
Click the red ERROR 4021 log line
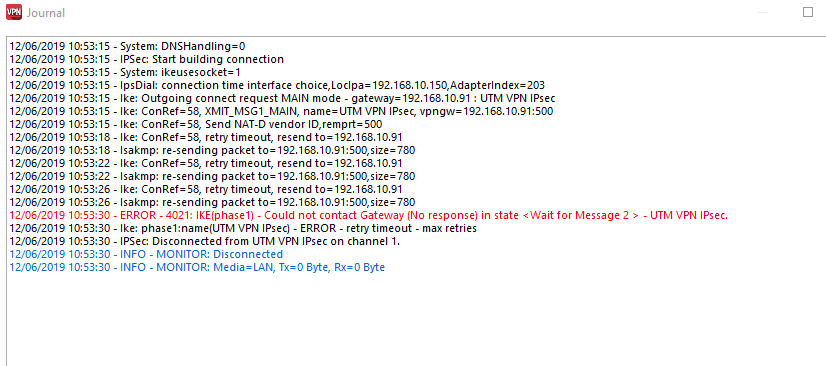pyautogui.click(x=369, y=215)
